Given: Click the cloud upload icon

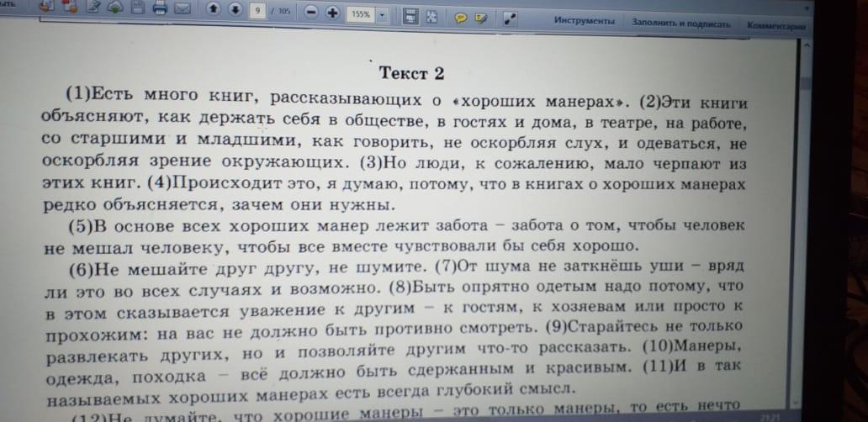Looking at the screenshot, I should tap(115, 8).
